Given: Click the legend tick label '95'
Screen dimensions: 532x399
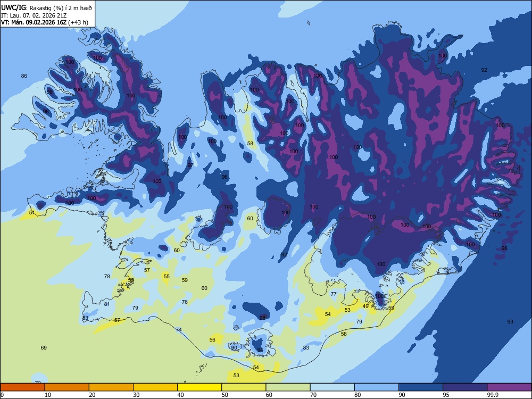Looking at the screenshot, I should click(446, 395).
